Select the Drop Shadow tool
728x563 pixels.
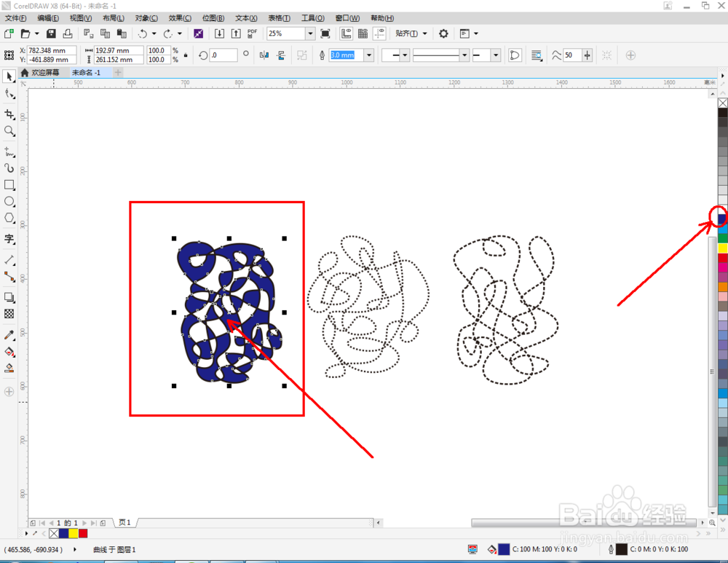coord(9,297)
